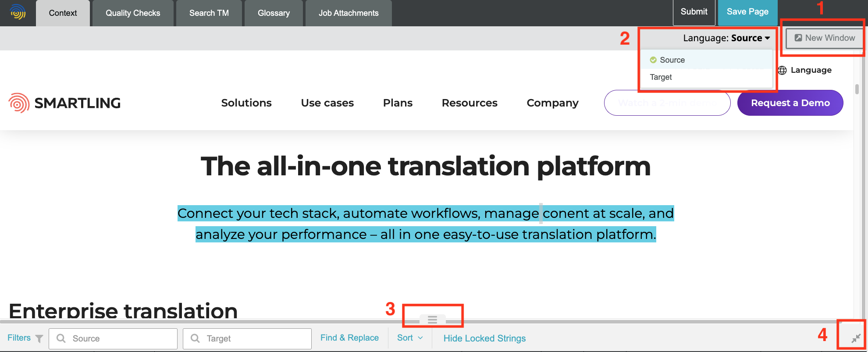Open the Context tab
Screen dimensions: 868x352
tap(63, 13)
